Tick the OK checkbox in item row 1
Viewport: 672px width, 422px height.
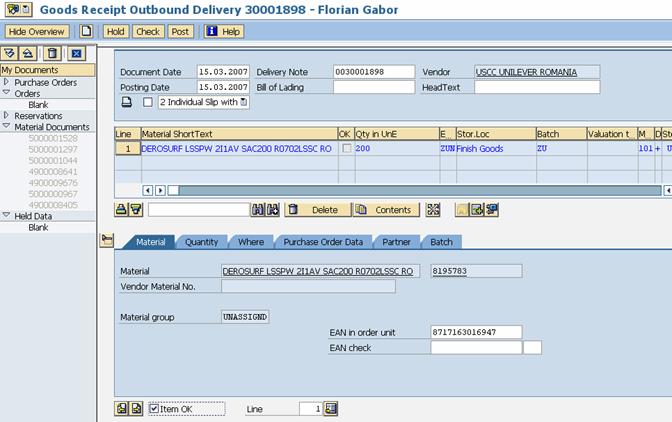click(x=346, y=148)
